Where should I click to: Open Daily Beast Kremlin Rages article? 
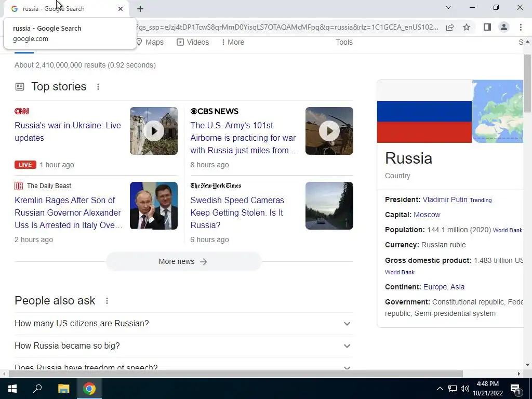click(69, 212)
